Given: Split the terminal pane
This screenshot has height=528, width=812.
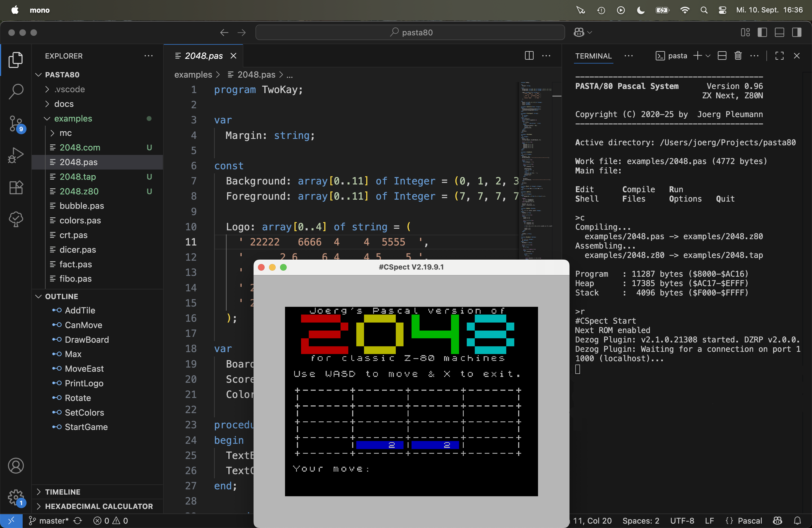Looking at the screenshot, I should pos(722,56).
